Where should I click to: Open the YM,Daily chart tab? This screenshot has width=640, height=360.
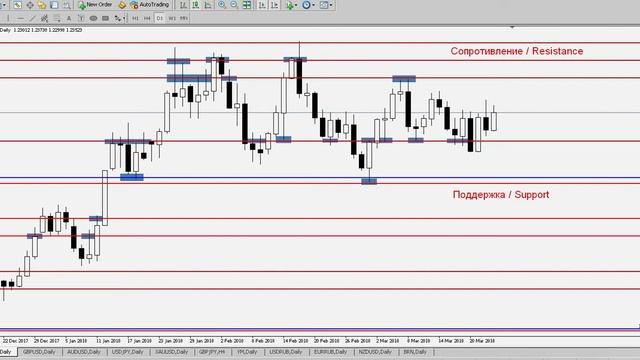(247, 352)
